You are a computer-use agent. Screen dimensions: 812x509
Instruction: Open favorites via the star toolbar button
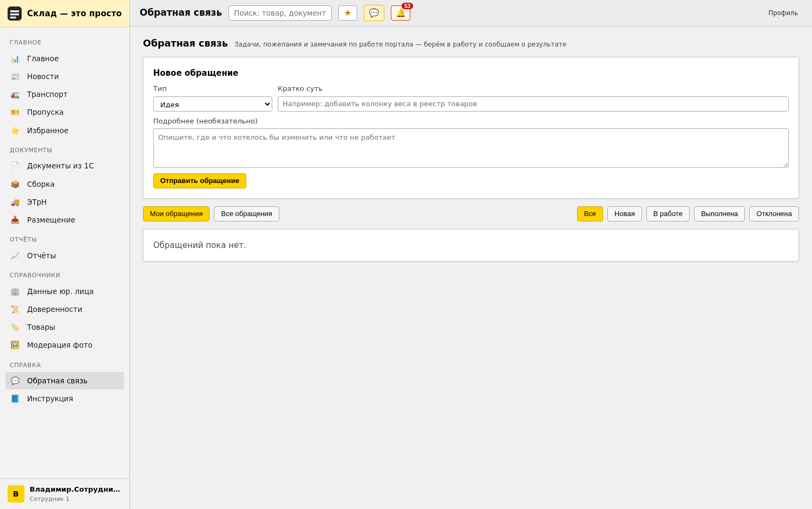coord(348,13)
